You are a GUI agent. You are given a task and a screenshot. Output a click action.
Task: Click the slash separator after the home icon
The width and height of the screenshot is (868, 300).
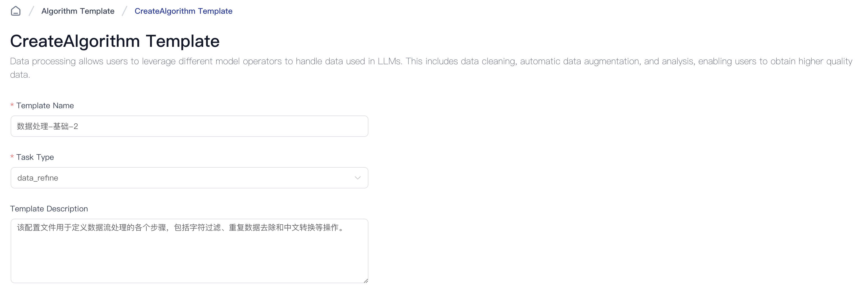31,11
